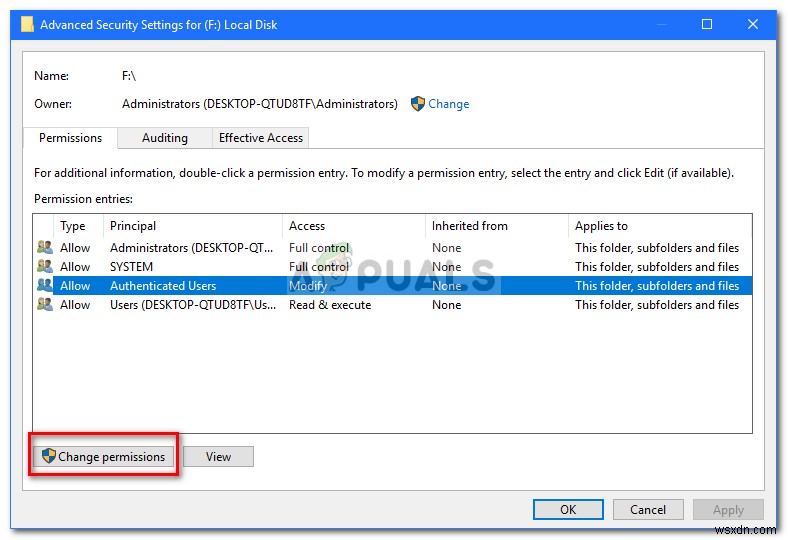This screenshot has width=788, height=540.
Task: Sort by the Inherited from column header
Action: click(x=497, y=226)
